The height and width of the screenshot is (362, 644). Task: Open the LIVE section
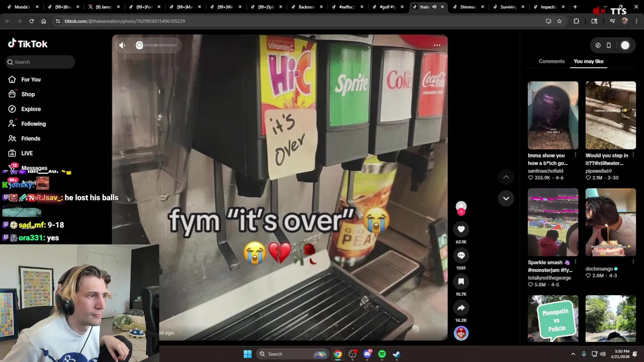click(27, 153)
